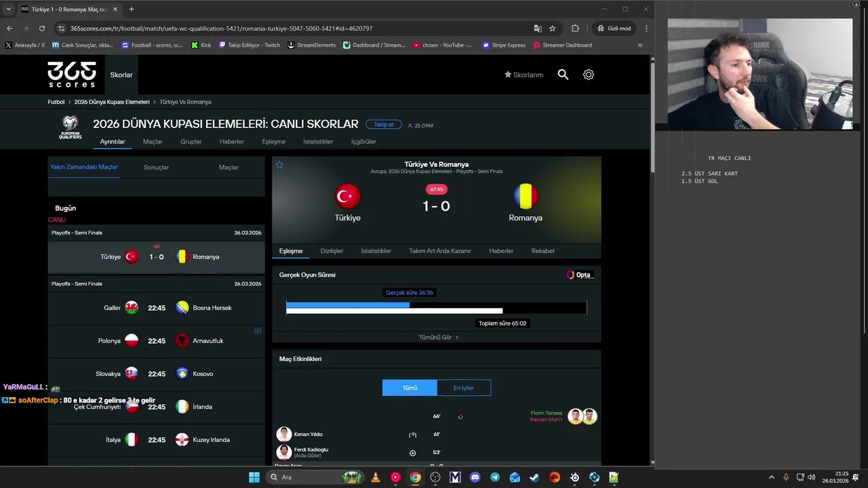This screenshot has width=868, height=488.
Task: Open the İçgörüler tab
Action: (x=363, y=142)
